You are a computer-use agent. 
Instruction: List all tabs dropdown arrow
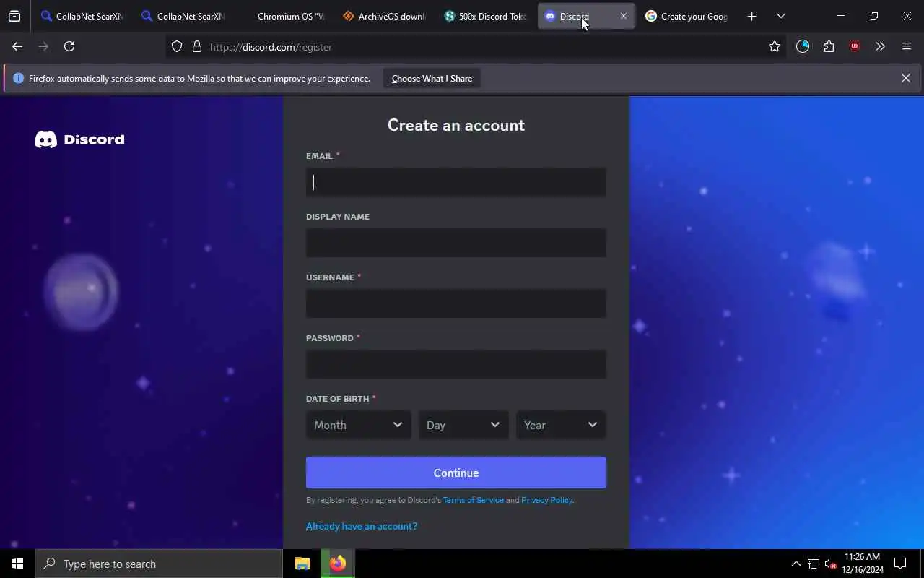tap(780, 16)
